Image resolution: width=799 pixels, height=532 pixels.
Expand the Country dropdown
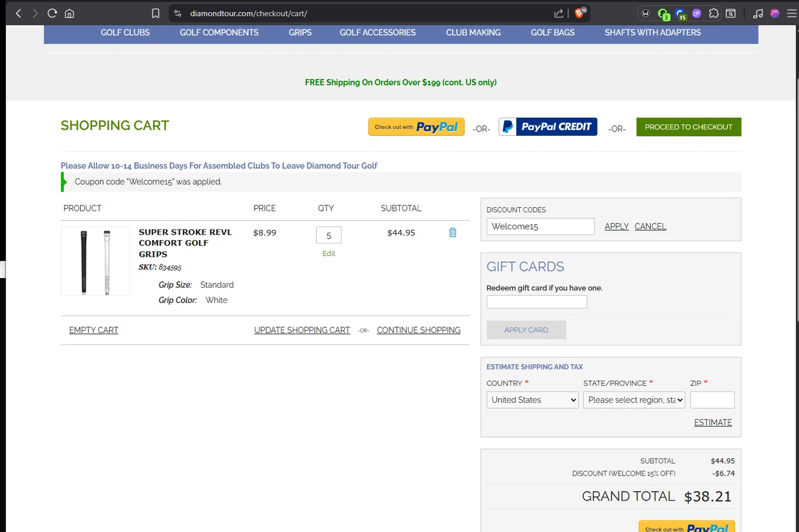(x=533, y=400)
